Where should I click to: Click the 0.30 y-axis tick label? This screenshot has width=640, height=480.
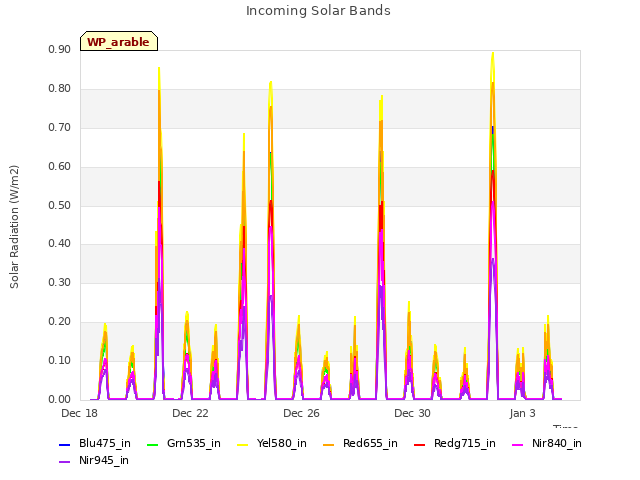60,283
